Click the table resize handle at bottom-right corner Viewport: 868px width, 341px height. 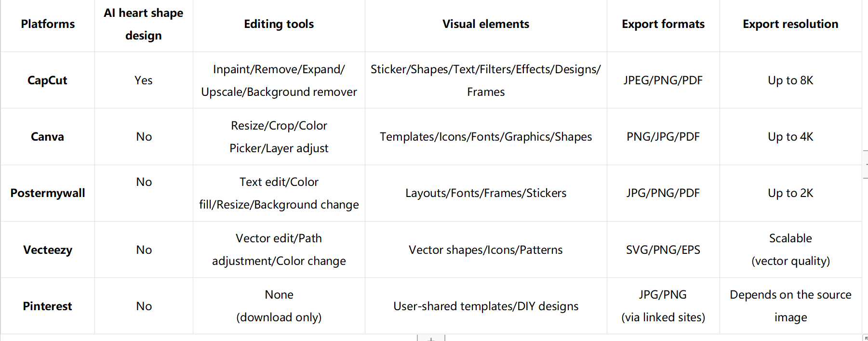coord(866,338)
